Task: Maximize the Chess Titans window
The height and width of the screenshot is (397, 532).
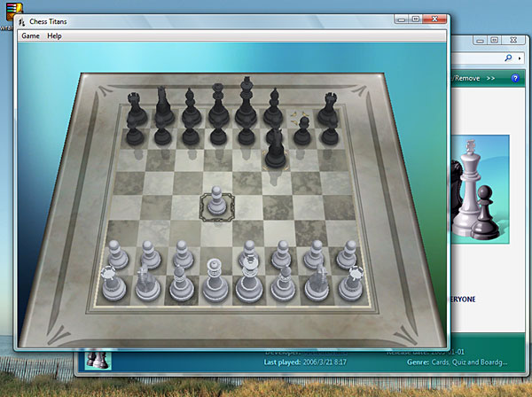Action: [416, 19]
